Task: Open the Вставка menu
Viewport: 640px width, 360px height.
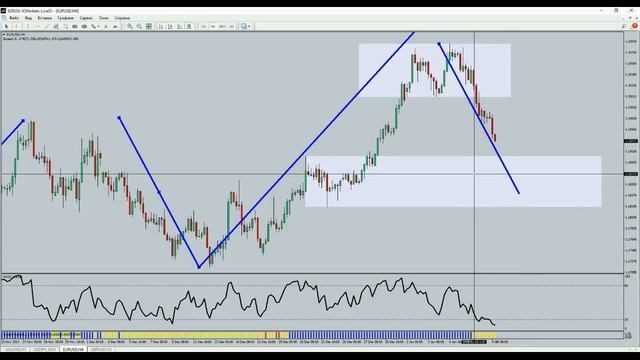Action: [44, 18]
